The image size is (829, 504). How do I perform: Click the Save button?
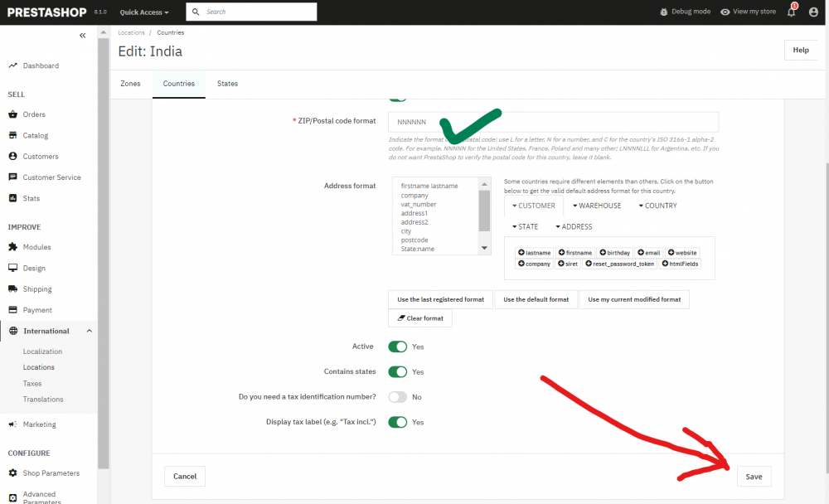coord(754,477)
